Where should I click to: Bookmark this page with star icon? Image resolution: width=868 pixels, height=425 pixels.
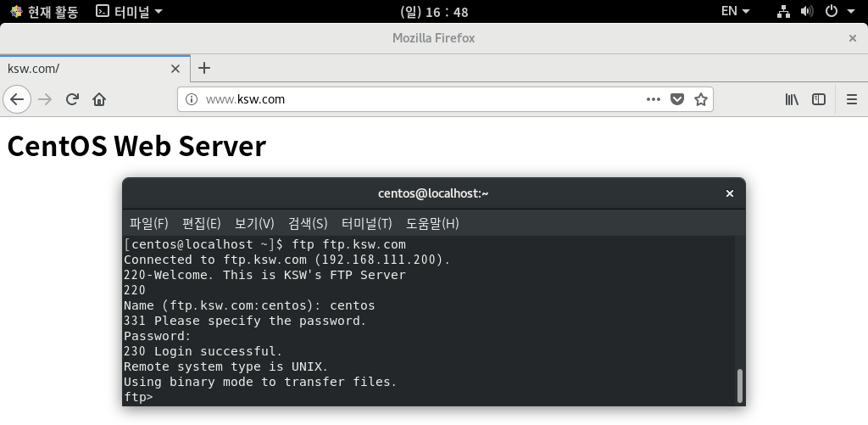(x=701, y=99)
